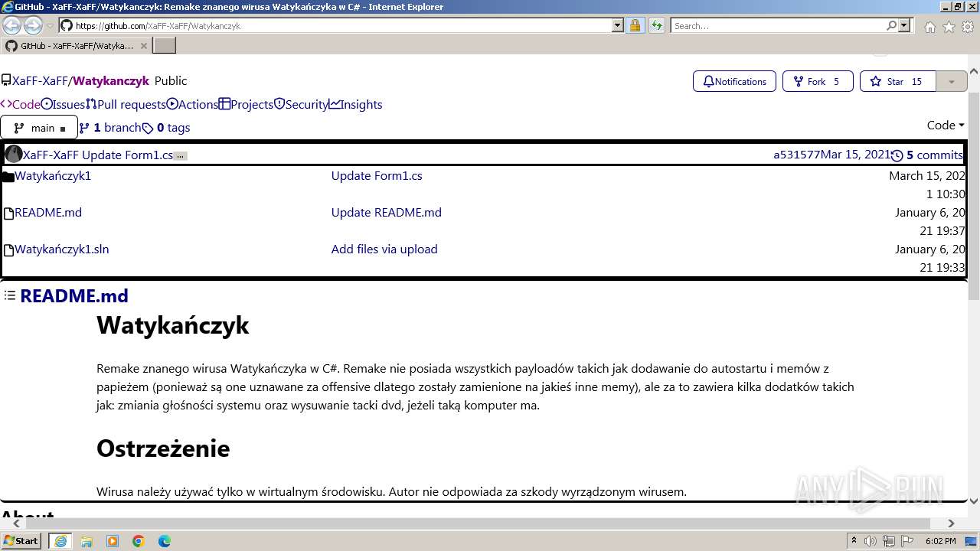Open the search provider dropdown arrow
Screen dimensions: 980x551
[x=905, y=25]
